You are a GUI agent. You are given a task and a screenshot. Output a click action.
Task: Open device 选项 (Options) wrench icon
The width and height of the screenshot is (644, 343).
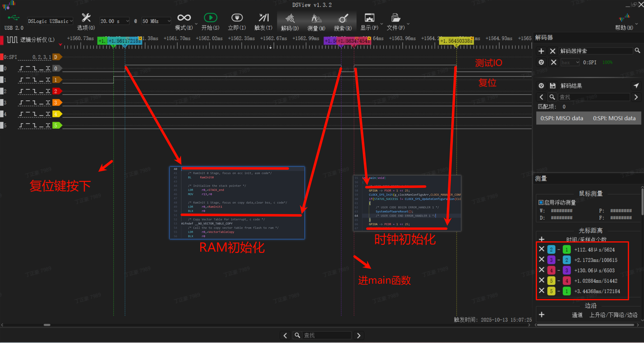(86, 19)
